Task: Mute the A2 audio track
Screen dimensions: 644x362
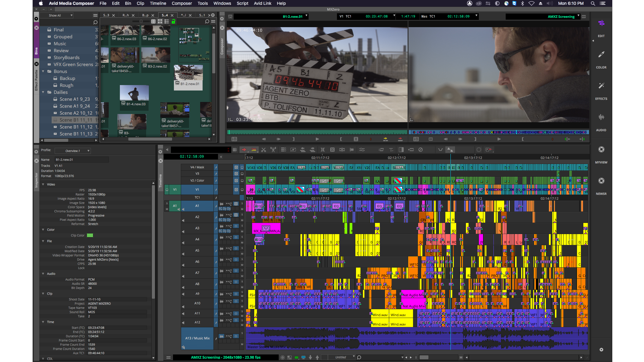Action: click(242, 220)
